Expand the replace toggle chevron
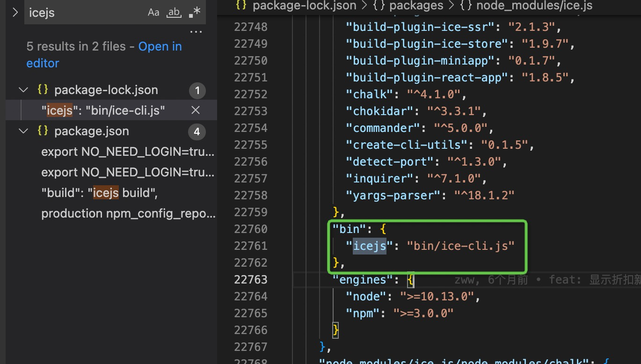This screenshot has height=364, width=641. (x=15, y=13)
